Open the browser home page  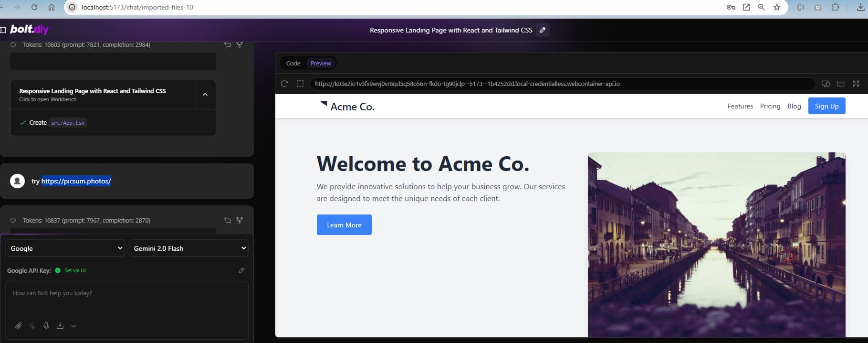[52, 7]
